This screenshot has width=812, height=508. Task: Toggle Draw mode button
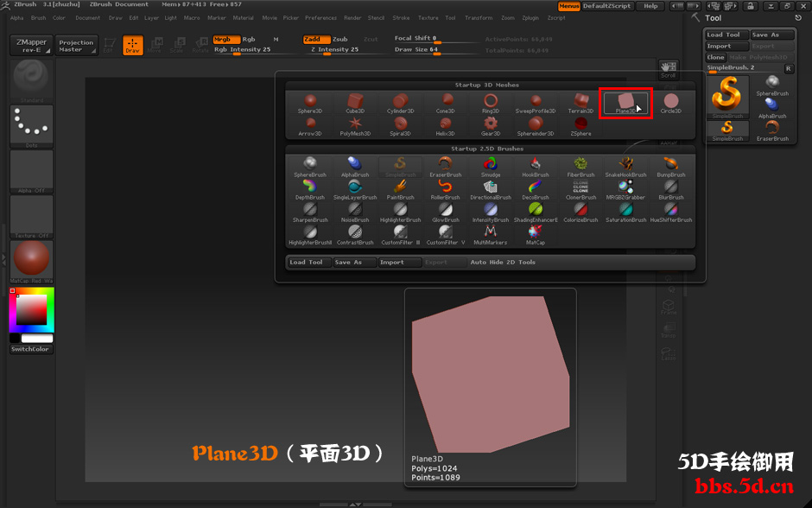[x=132, y=45]
